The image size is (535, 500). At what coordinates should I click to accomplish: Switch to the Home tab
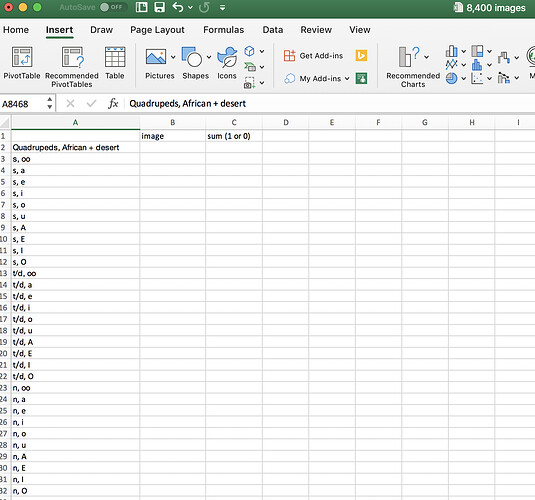pyautogui.click(x=16, y=30)
